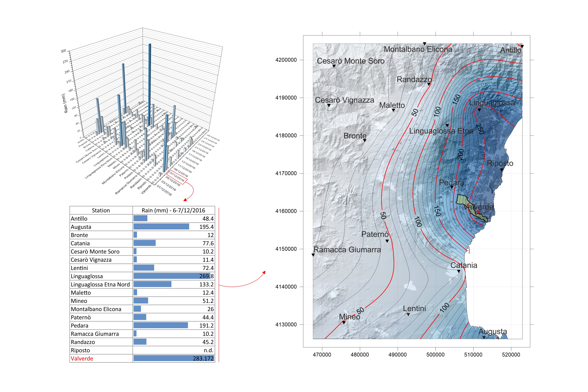Click the Lentini station triangle marker
The image size is (588, 392).
(408, 314)
